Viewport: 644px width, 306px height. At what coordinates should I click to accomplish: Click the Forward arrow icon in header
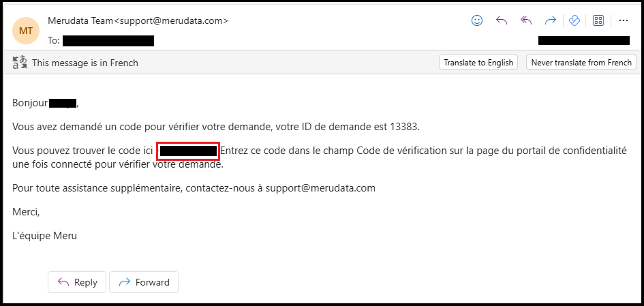coord(550,20)
